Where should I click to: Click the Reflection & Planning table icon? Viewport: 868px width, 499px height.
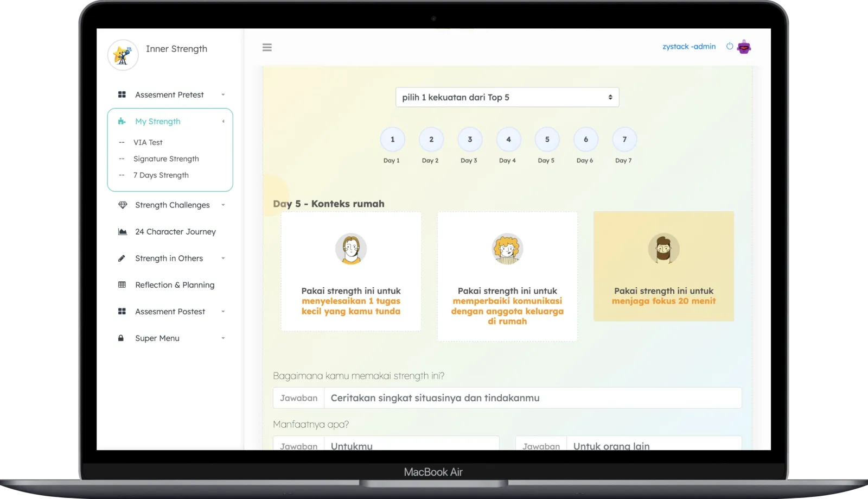click(122, 285)
